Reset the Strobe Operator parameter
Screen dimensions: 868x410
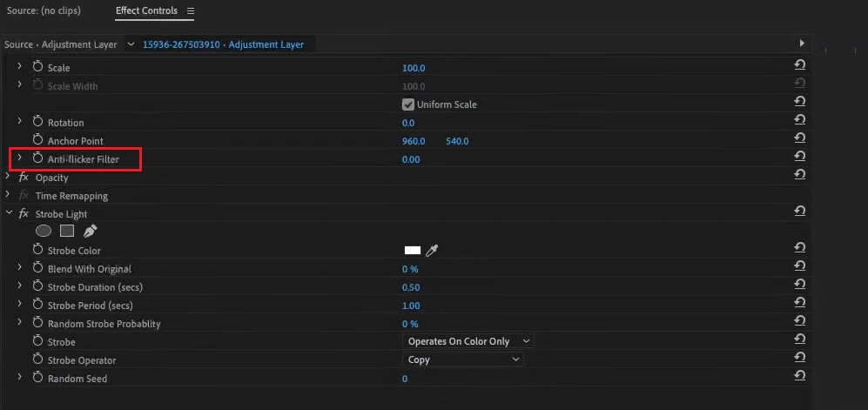click(799, 357)
